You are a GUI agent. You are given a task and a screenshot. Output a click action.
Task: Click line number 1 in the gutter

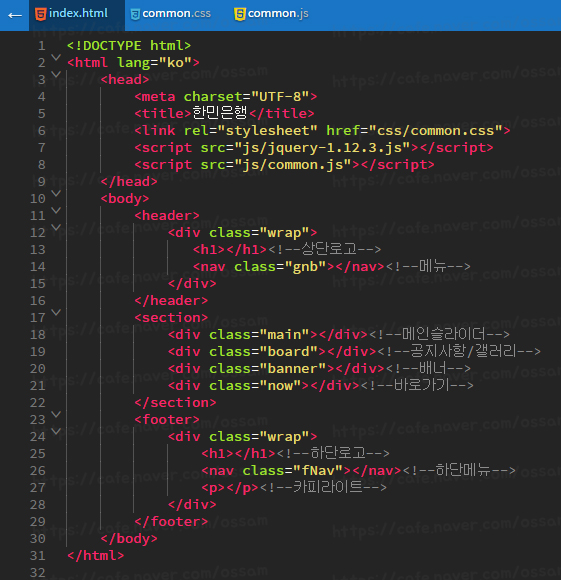point(41,46)
